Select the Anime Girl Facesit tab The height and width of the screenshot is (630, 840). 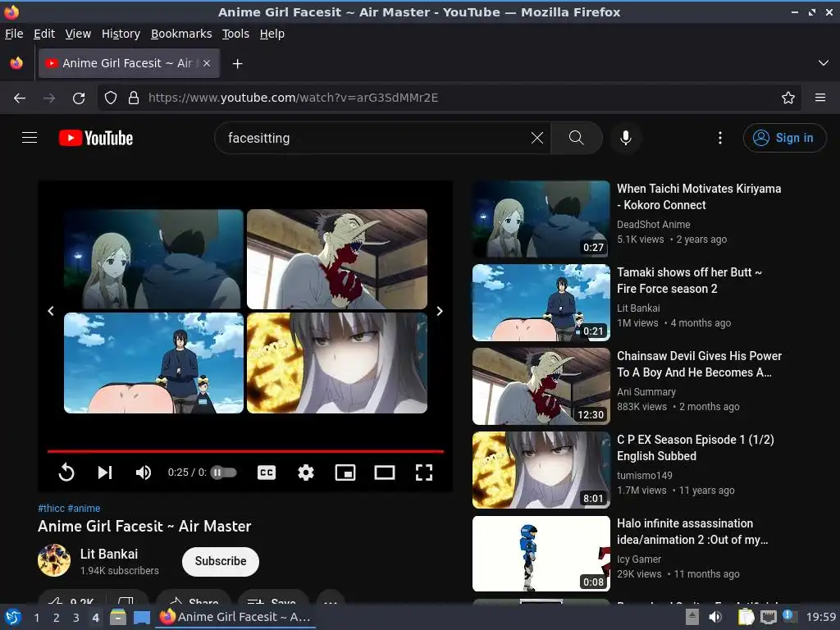129,63
